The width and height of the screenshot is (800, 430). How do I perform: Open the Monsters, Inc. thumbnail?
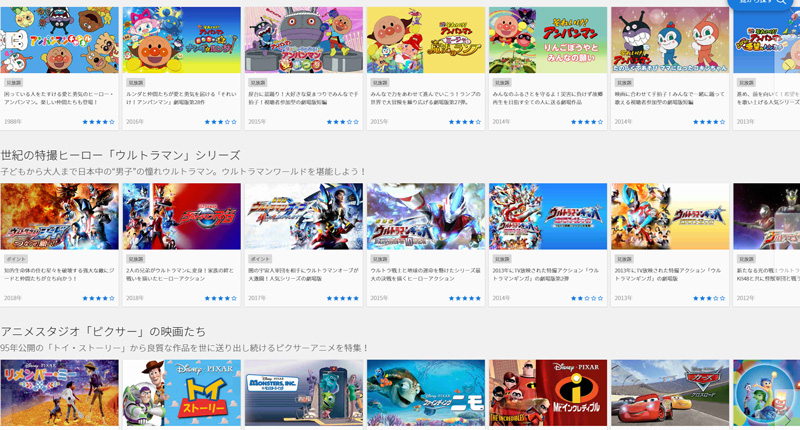304,393
